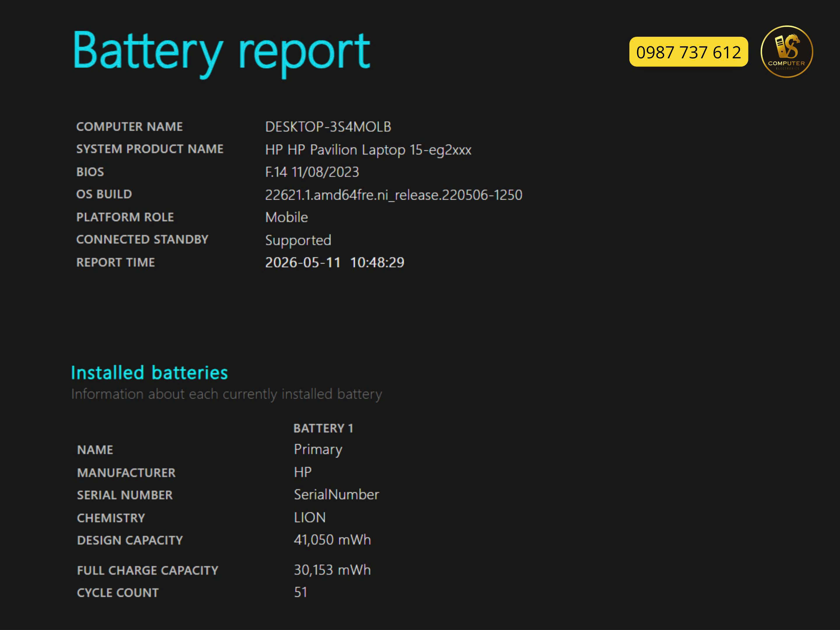Select the FULL CHARGE CAPACITY row label
The width and height of the screenshot is (840, 630).
(x=148, y=570)
